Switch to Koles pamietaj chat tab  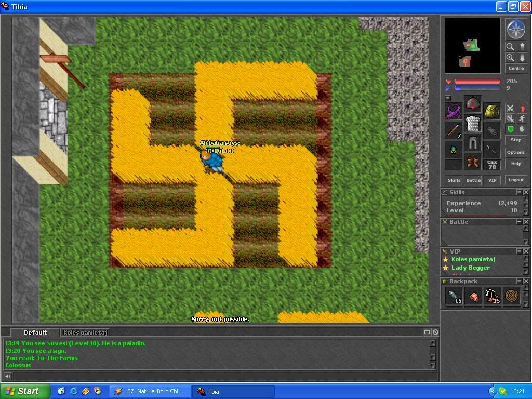pos(85,332)
